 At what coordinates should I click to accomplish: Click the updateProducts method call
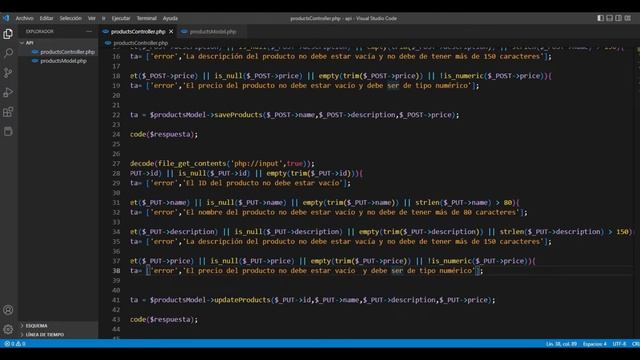pyautogui.click(x=242, y=300)
